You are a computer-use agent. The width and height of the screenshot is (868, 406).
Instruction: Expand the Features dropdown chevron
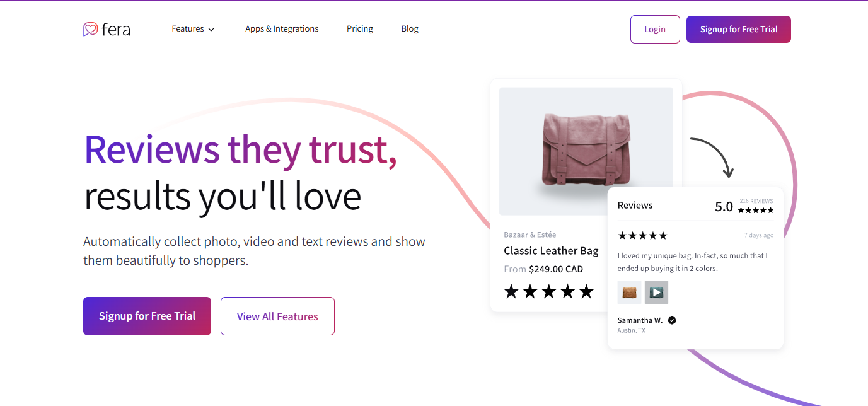click(x=211, y=30)
